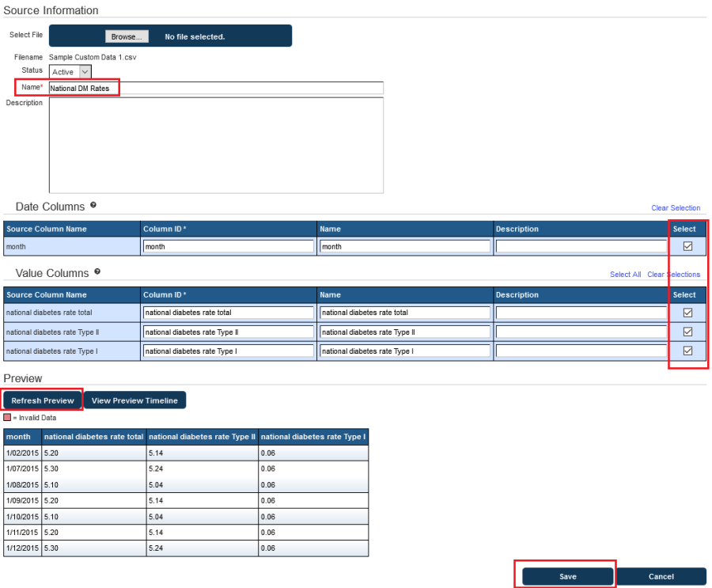This screenshot has height=588, width=712.
Task: Edit Column ID field for month
Action: click(229, 246)
